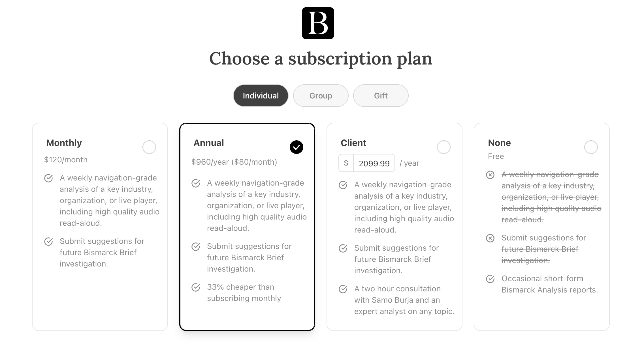The width and height of the screenshot is (644, 344).
Task: Click the checkmark icon beside '33% cheaper than subscribing monthly'
Action: pyautogui.click(x=196, y=287)
